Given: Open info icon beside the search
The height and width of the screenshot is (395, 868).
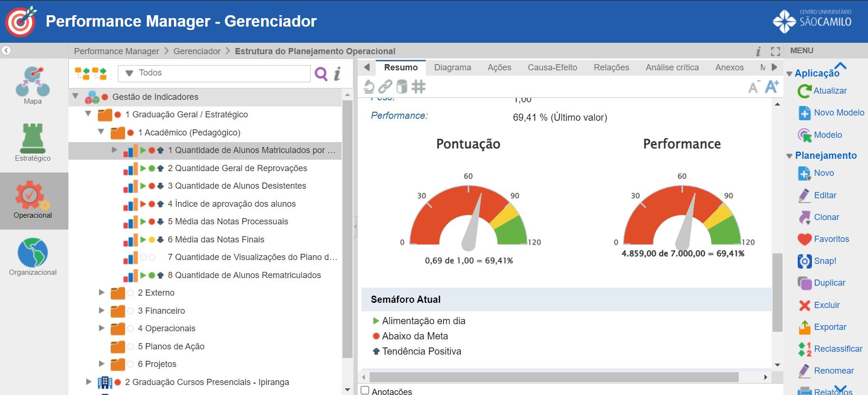Looking at the screenshot, I should pyautogui.click(x=337, y=74).
